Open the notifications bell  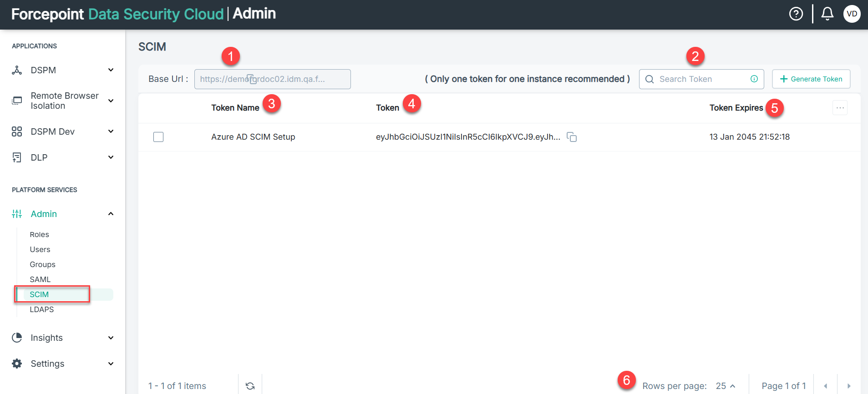(x=827, y=14)
